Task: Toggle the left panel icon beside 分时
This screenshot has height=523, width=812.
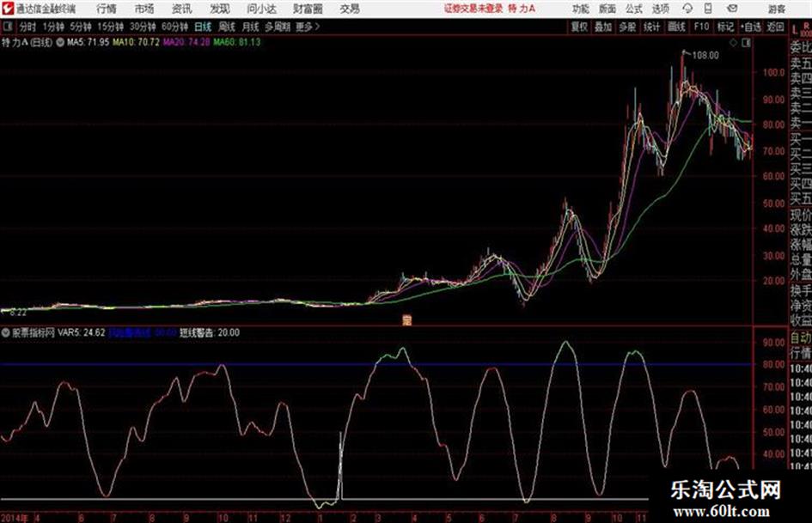Action: 7,27
